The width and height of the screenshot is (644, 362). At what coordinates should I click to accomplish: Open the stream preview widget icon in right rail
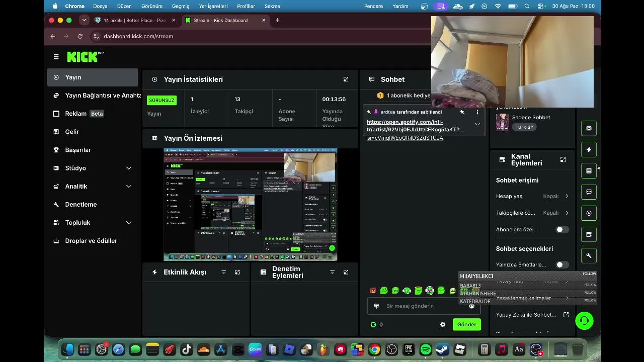coord(589,128)
